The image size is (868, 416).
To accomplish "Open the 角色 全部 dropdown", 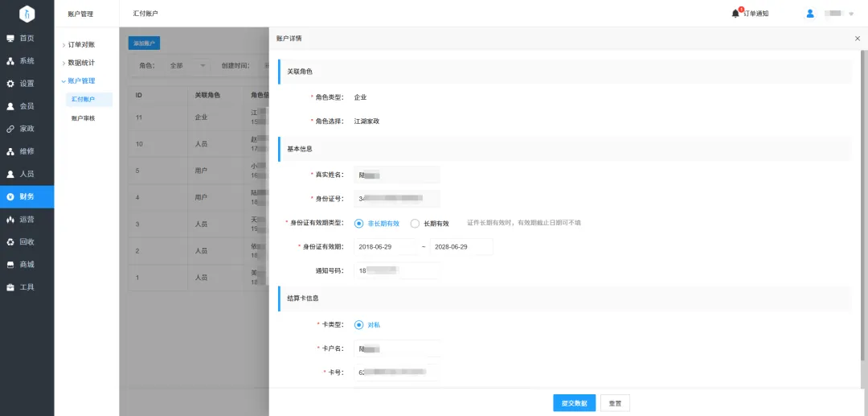I will coord(188,65).
